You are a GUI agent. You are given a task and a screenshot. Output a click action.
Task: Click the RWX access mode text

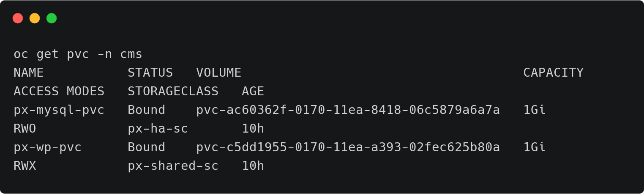(x=25, y=166)
